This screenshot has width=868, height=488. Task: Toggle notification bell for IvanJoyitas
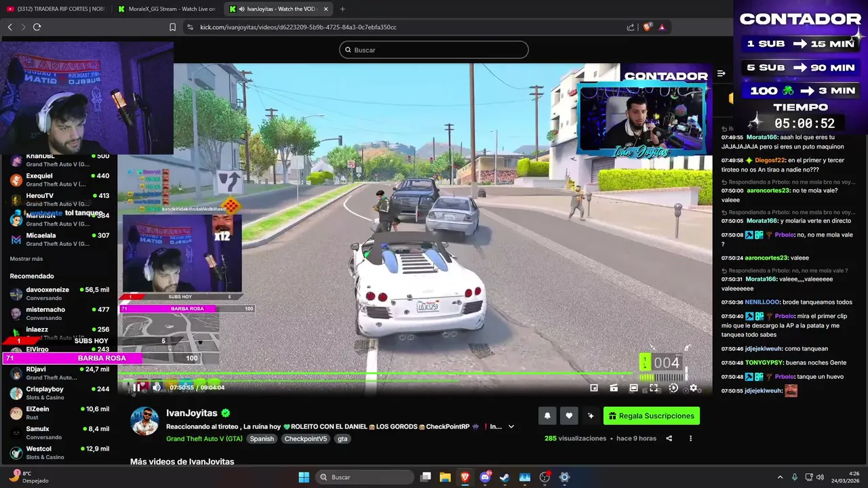coord(547,416)
